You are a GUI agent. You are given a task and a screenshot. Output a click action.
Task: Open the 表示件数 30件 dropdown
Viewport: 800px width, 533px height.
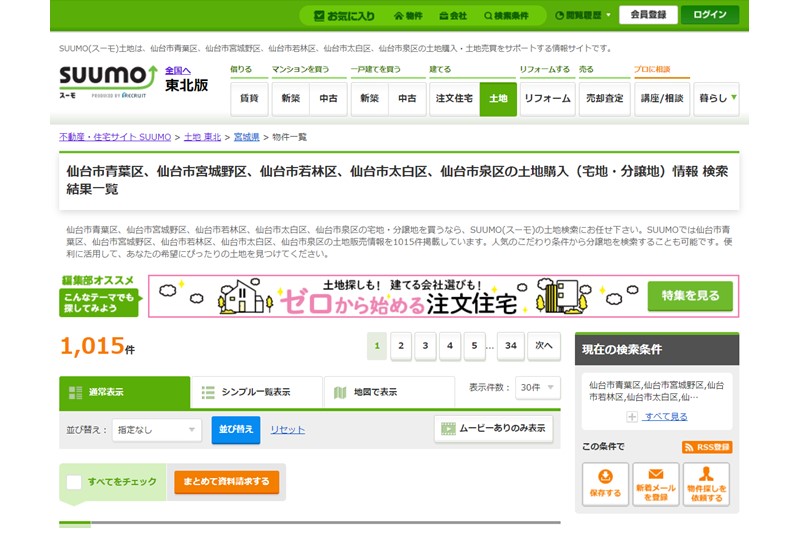point(538,387)
